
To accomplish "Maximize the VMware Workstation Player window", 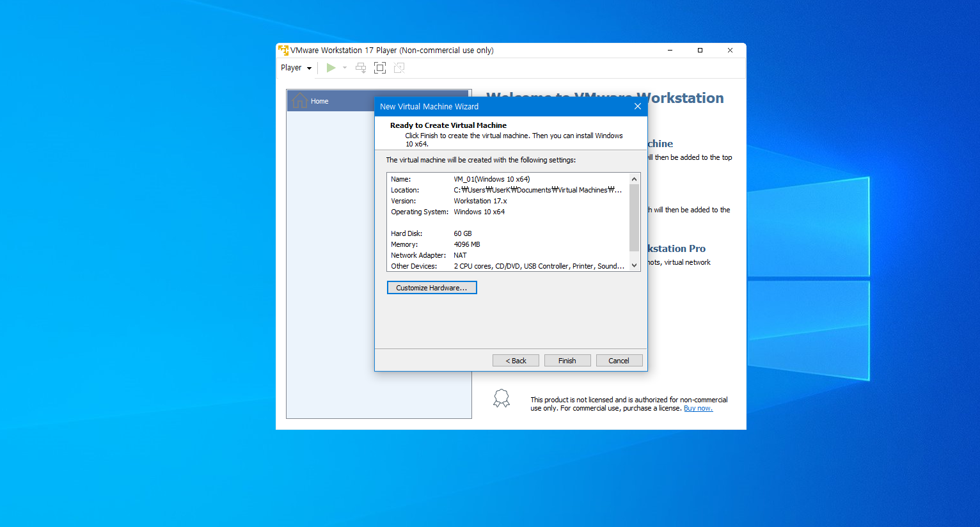I will point(700,50).
